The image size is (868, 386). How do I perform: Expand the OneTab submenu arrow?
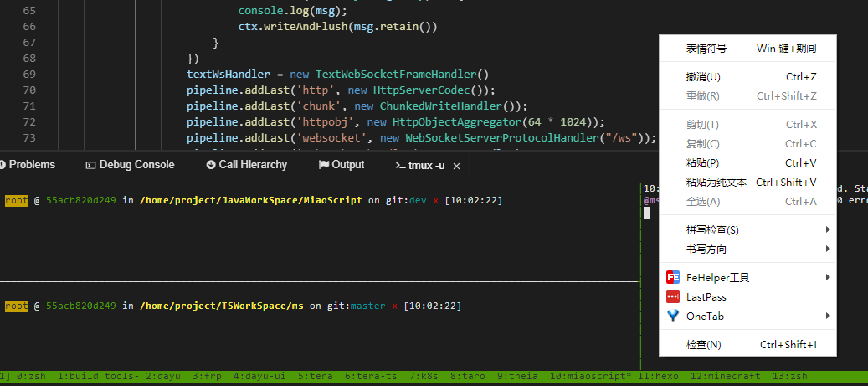coord(828,317)
